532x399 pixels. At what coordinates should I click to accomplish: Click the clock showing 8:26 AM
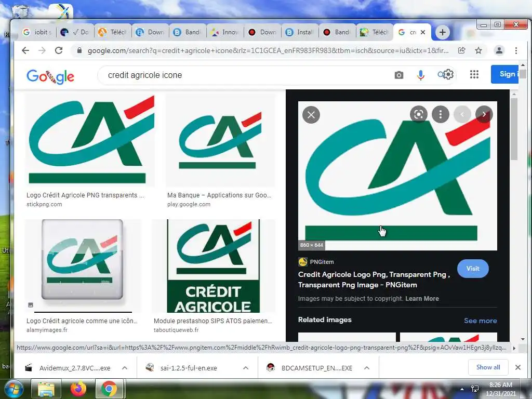[x=500, y=385]
